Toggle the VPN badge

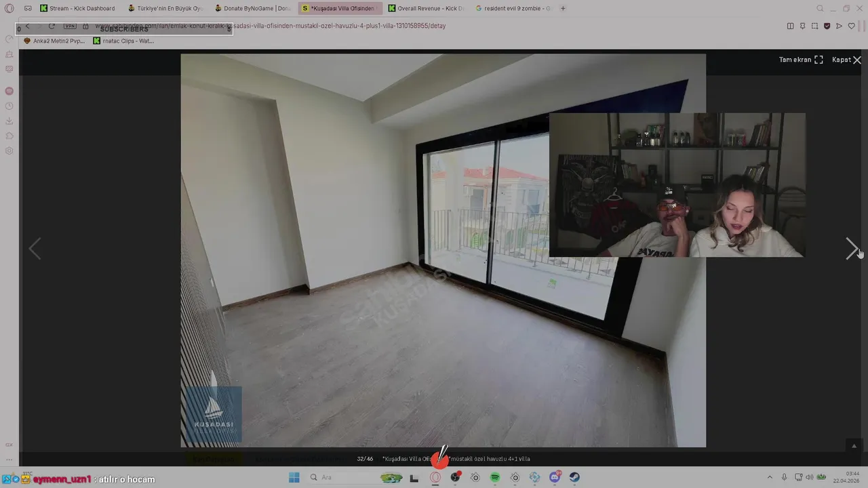point(70,26)
